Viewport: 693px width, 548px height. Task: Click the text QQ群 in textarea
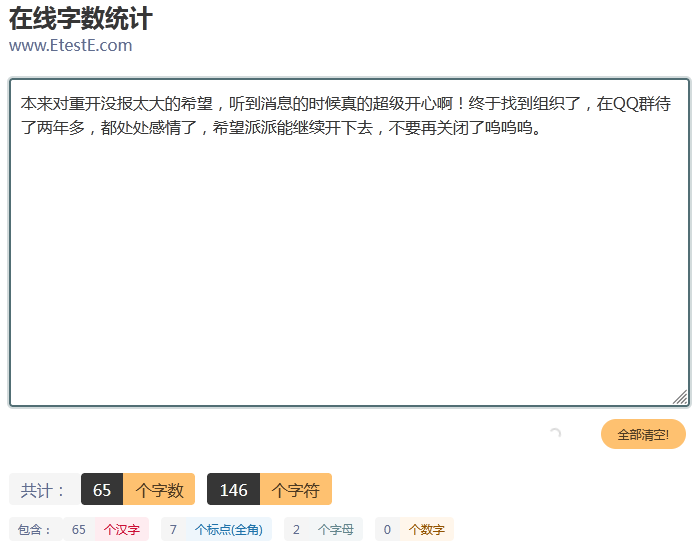[x=634, y=104]
